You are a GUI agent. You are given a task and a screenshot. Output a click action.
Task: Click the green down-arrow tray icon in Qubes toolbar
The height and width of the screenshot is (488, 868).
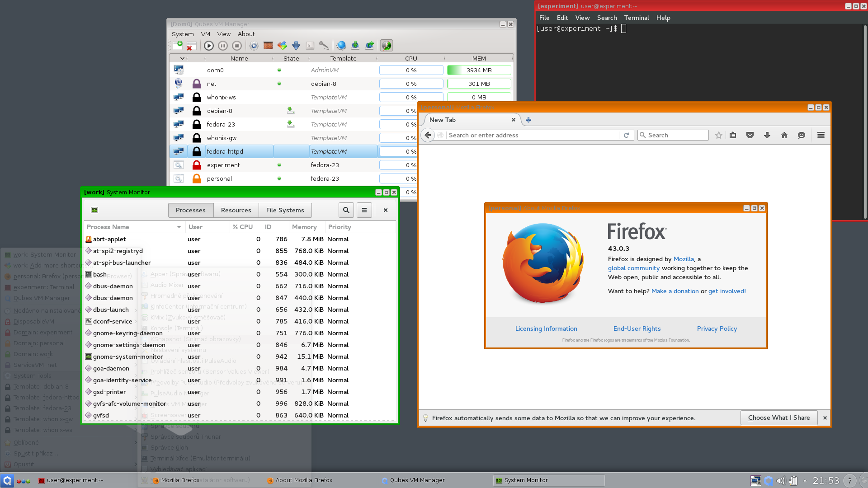point(355,45)
